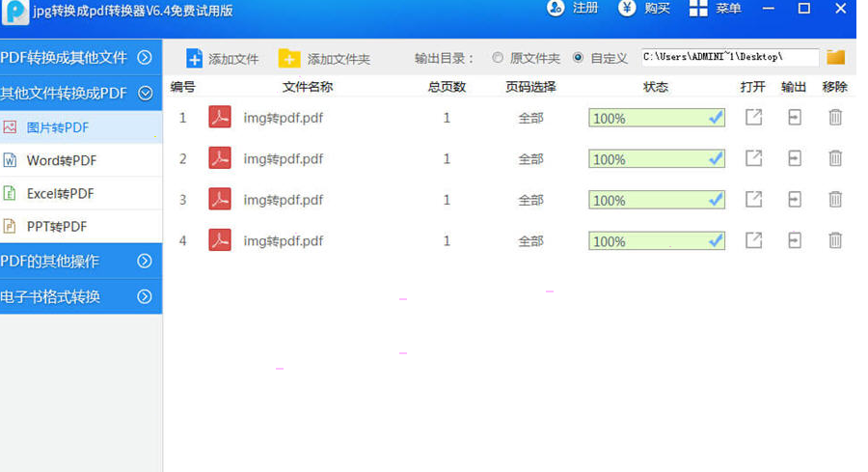The image size is (868, 472).
Task: Click the output folder icon in row 1
Action: (x=795, y=118)
